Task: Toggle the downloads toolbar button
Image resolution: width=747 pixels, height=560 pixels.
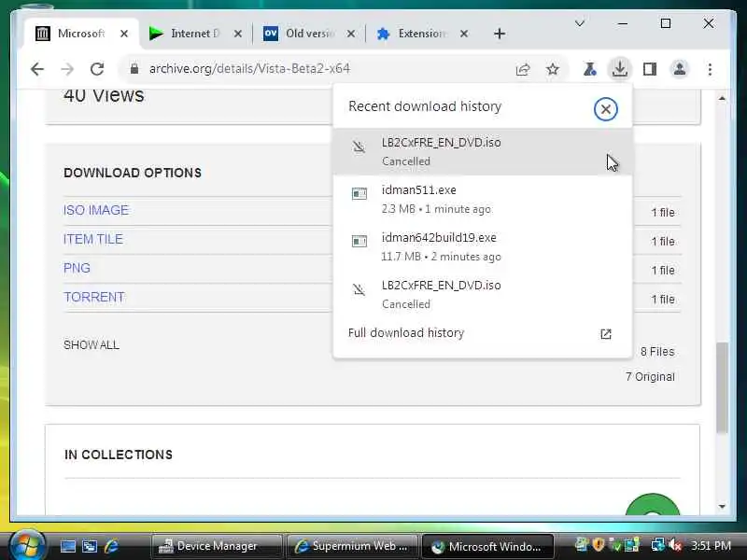Action: tap(620, 69)
